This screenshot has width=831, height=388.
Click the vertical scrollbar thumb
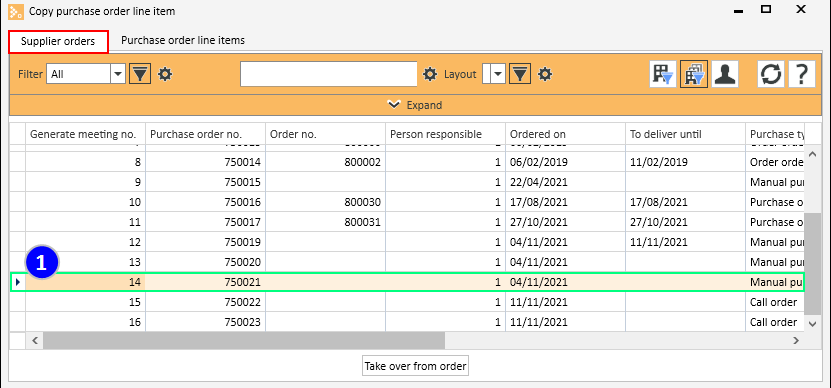(x=812, y=264)
